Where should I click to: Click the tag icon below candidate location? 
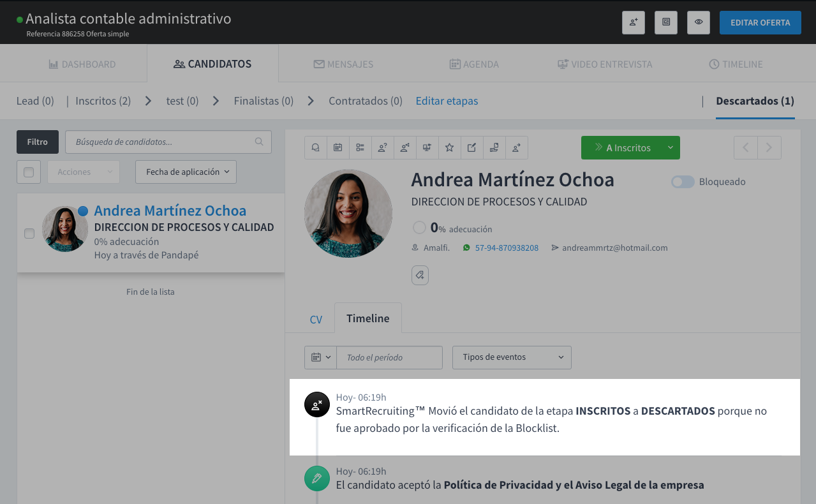click(420, 275)
